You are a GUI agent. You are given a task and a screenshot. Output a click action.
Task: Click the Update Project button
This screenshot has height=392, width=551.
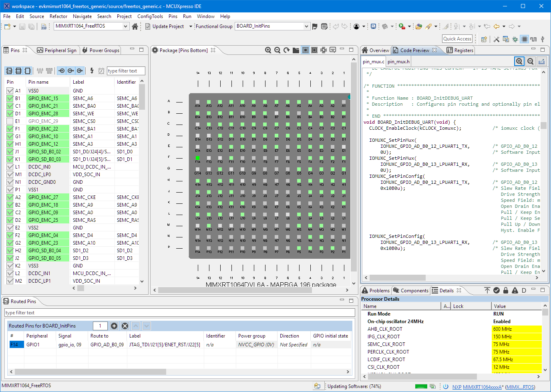pyautogui.click(x=168, y=26)
